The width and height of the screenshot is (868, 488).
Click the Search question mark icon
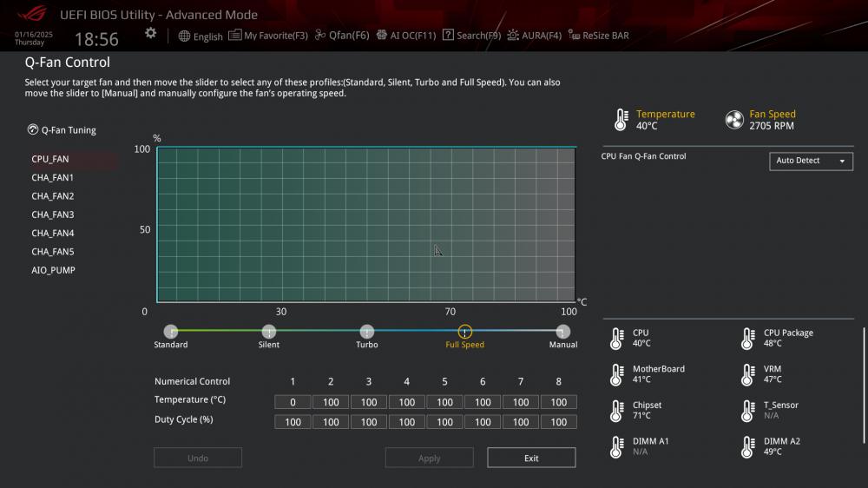(448, 35)
